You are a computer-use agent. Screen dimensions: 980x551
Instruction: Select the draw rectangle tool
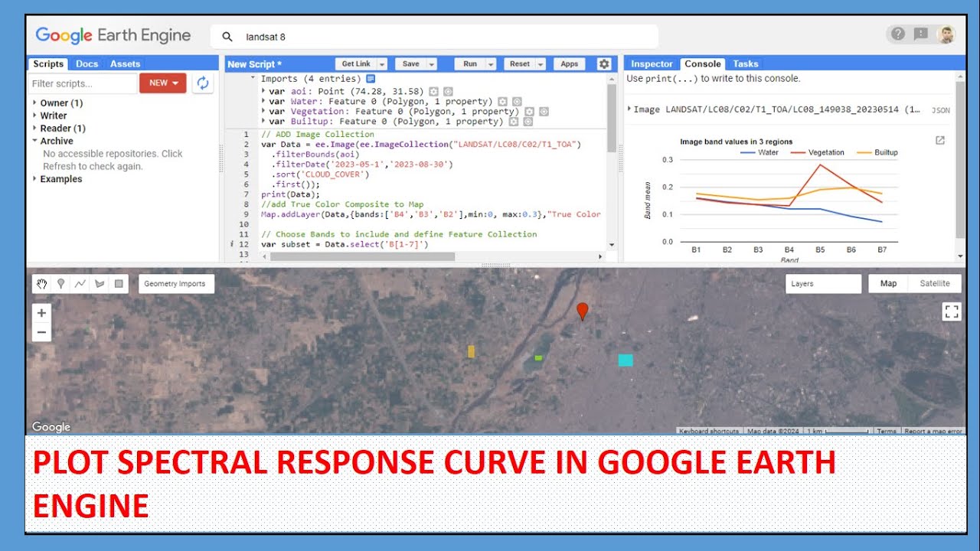(x=119, y=284)
